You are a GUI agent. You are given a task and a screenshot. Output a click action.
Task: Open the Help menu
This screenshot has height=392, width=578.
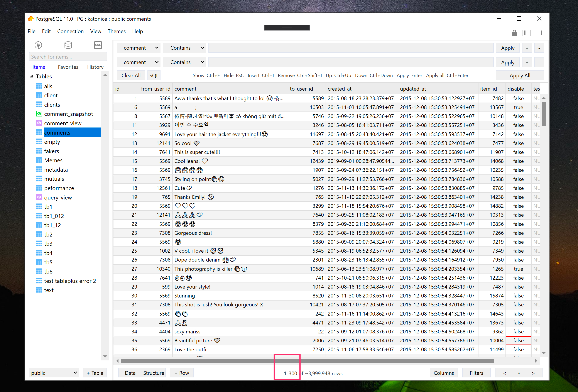[137, 31]
